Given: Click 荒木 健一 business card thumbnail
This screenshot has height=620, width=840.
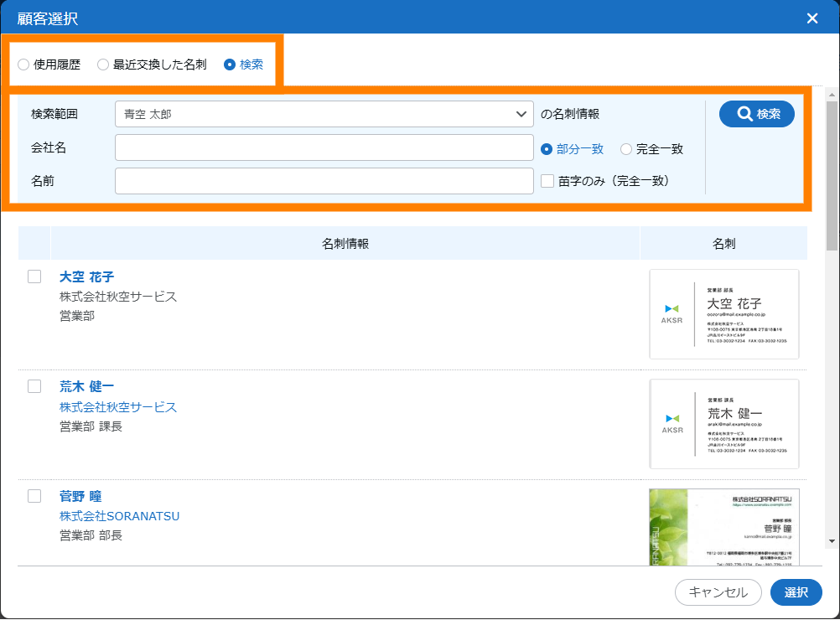Looking at the screenshot, I should [x=723, y=424].
